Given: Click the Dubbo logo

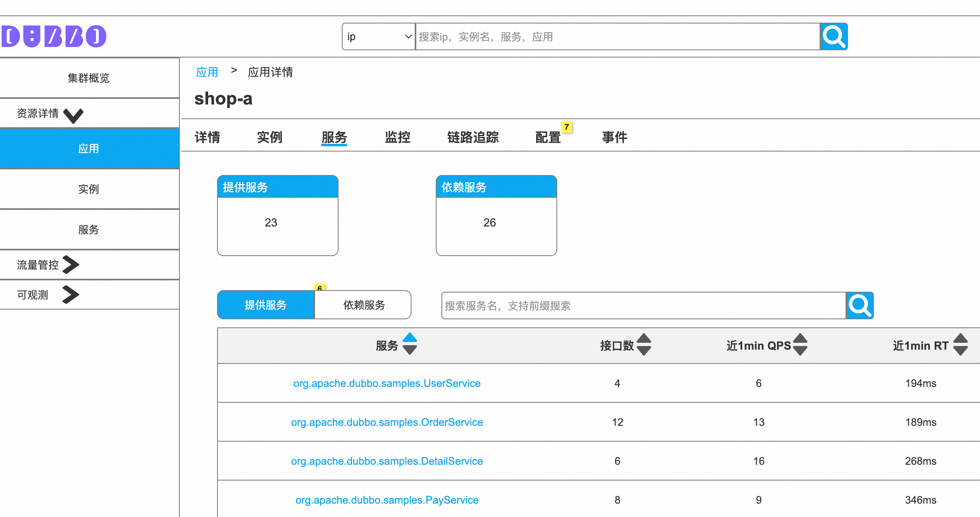Looking at the screenshot, I should [54, 36].
